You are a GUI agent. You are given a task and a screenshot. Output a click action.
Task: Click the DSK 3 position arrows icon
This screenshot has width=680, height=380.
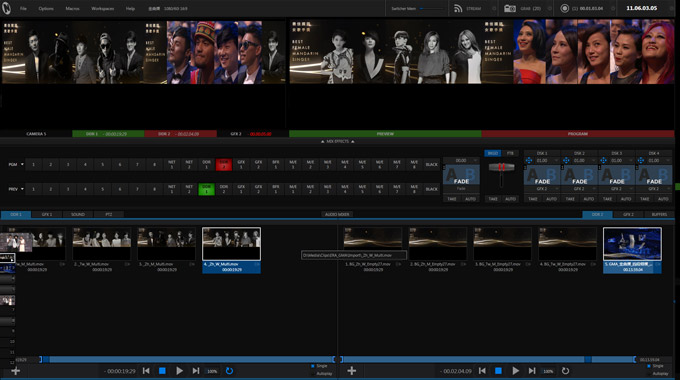pyautogui.click(x=603, y=161)
